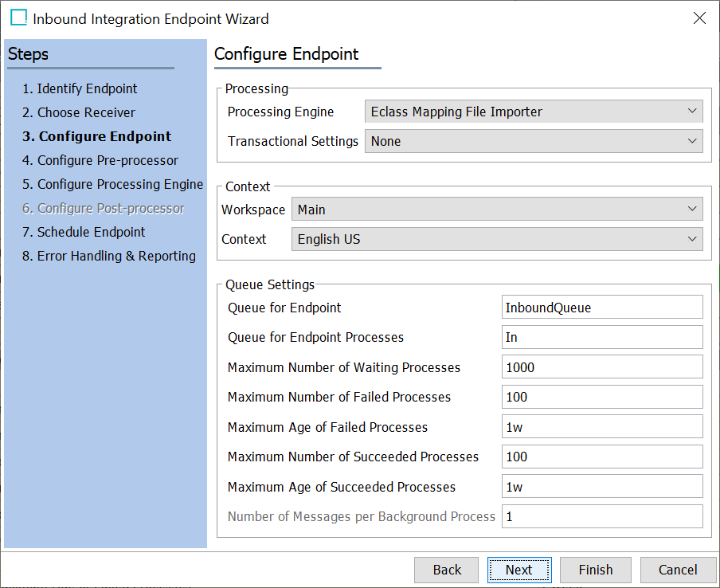Expand the Context dropdown showing English US
Viewport: 720px width, 588px height.
[497, 239]
